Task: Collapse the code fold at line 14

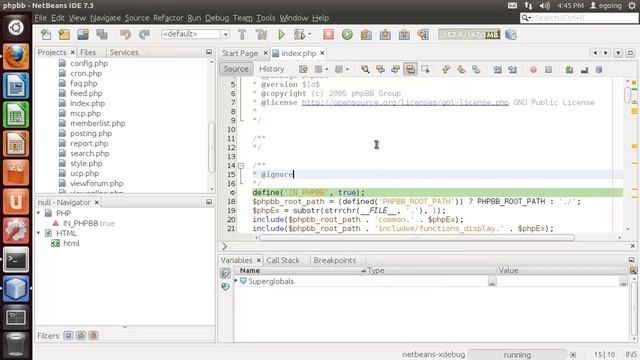Action: coord(241,166)
